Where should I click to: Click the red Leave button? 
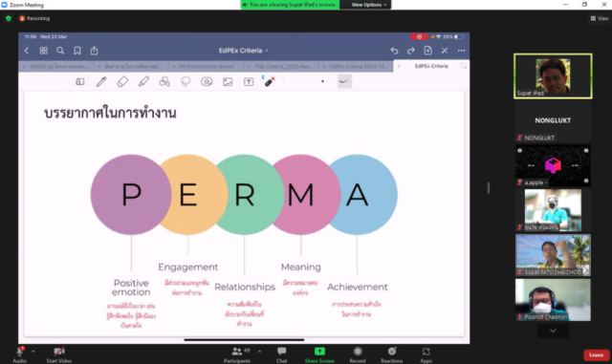pyautogui.click(x=596, y=355)
